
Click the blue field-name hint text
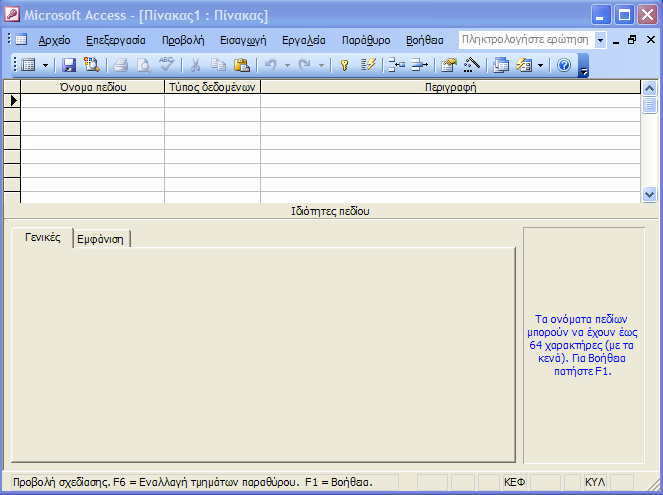point(582,345)
